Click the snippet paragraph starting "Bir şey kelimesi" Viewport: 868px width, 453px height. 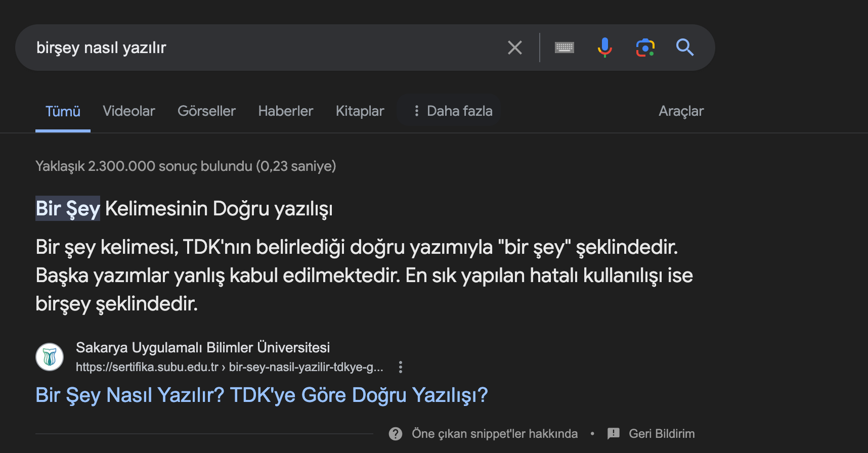click(364, 275)
